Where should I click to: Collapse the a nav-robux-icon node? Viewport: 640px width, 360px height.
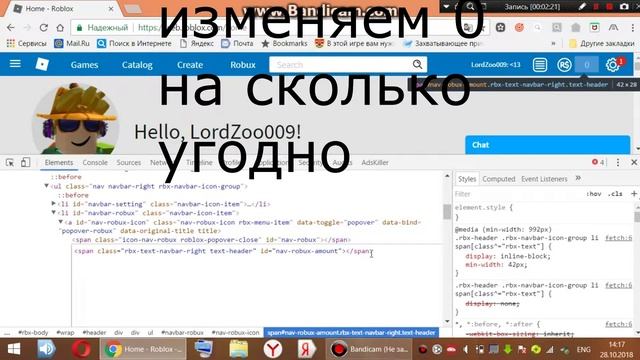point(60,222)
